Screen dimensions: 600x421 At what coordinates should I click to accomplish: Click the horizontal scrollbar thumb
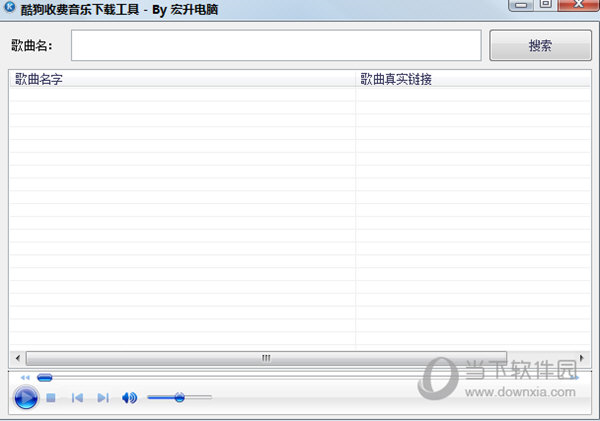[266, 358]
